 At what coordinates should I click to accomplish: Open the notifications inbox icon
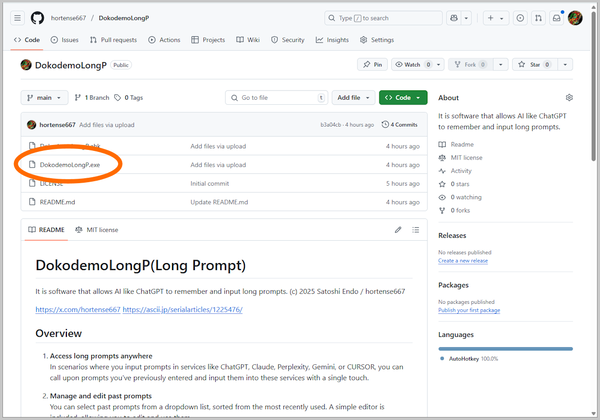coord(557,18)
